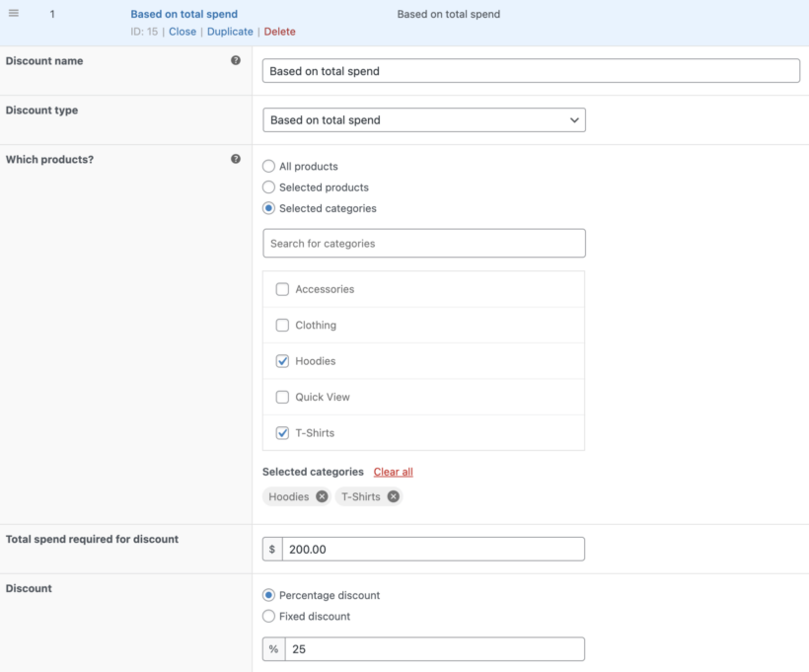Select the All products radio button

[267, 166]
